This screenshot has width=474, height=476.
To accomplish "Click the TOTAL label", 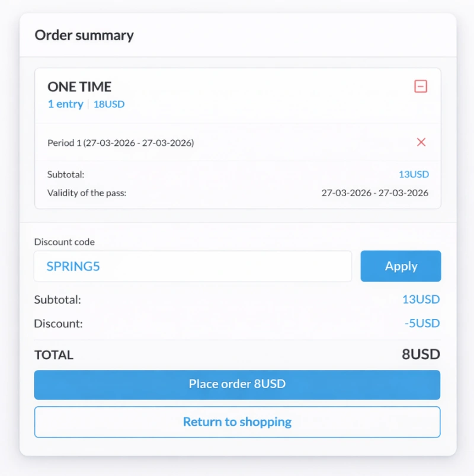I will pyautogui.click(x=54, y=355).
